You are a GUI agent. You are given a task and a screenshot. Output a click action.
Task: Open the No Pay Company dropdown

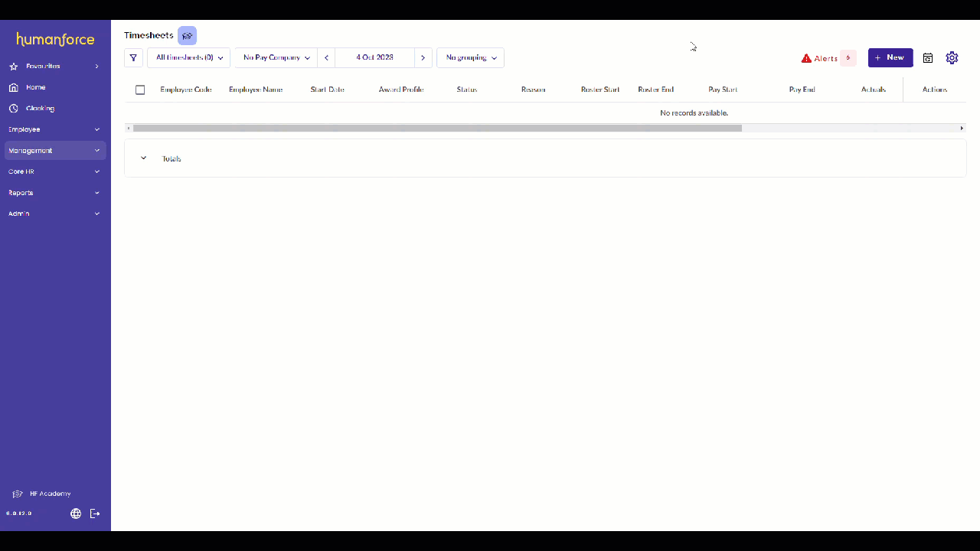[275, 57]
